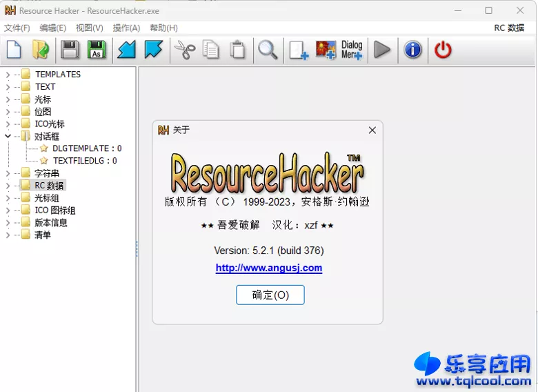Save the file with the gray floppy icon
This screenshot has width=538, height=392.
point(70,50)
